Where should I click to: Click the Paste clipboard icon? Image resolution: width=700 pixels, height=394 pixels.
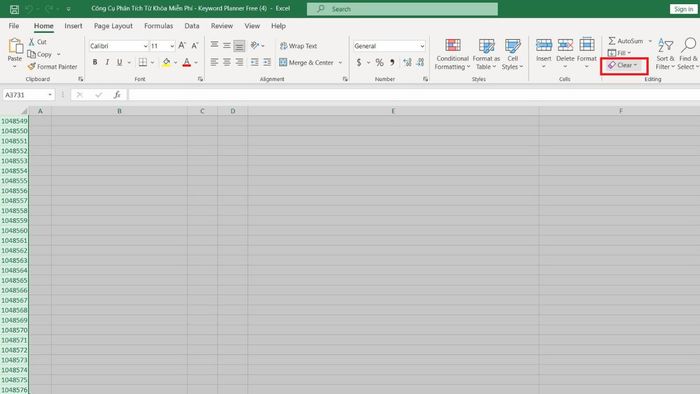tap(15, 46)
